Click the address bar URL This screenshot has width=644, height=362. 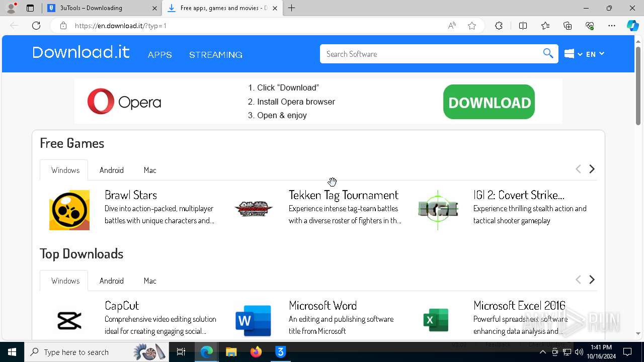pos(121,26)
